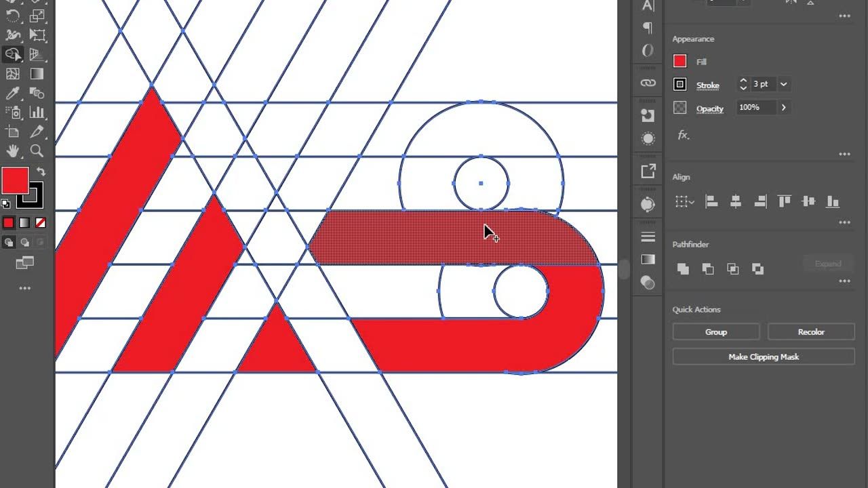This screenshot has height=488, width=868.
Task: Swap fill and stroke colors
Action: (41, 171)
